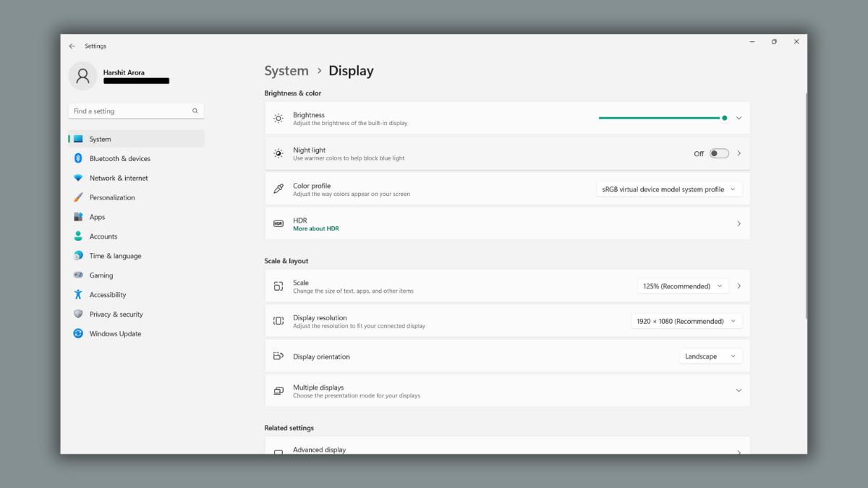
Task: Click the Display heading in the breadcrumb
Action: click(x=351, y=71)
